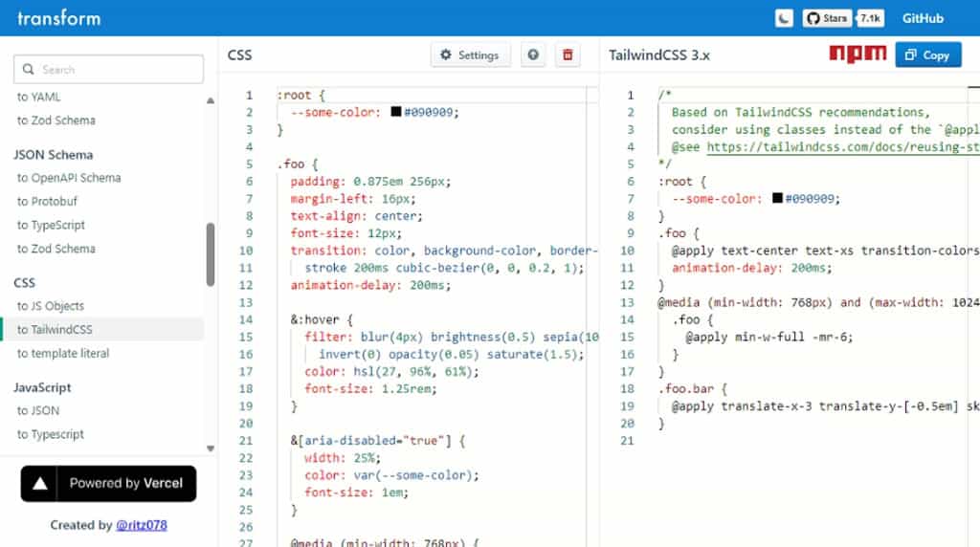980x547 pixels.
Task: Click the Vercel triangle logo
Action: [39, 483]
